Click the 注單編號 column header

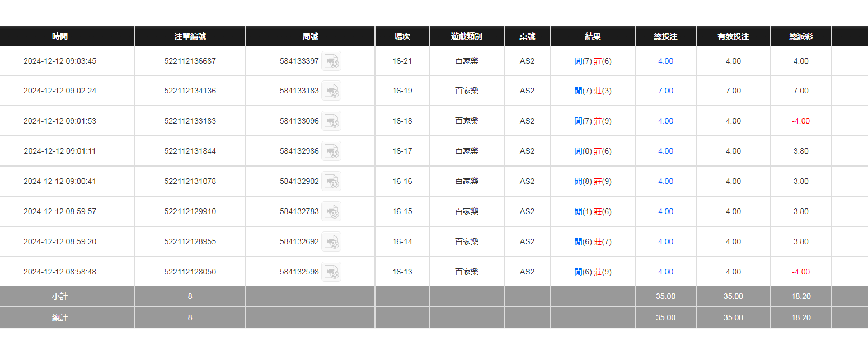tap(190, 36)
